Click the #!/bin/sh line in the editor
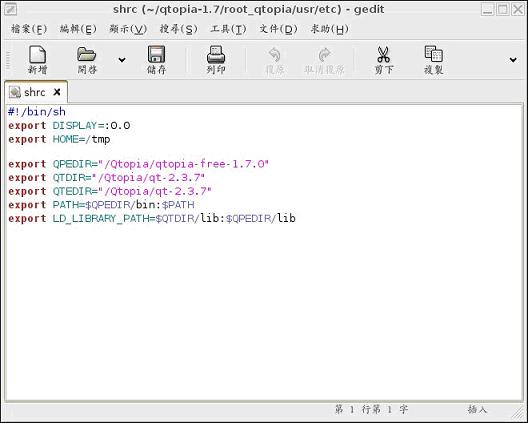This screenshot has width=528, height=423. [x=37, y=111]
